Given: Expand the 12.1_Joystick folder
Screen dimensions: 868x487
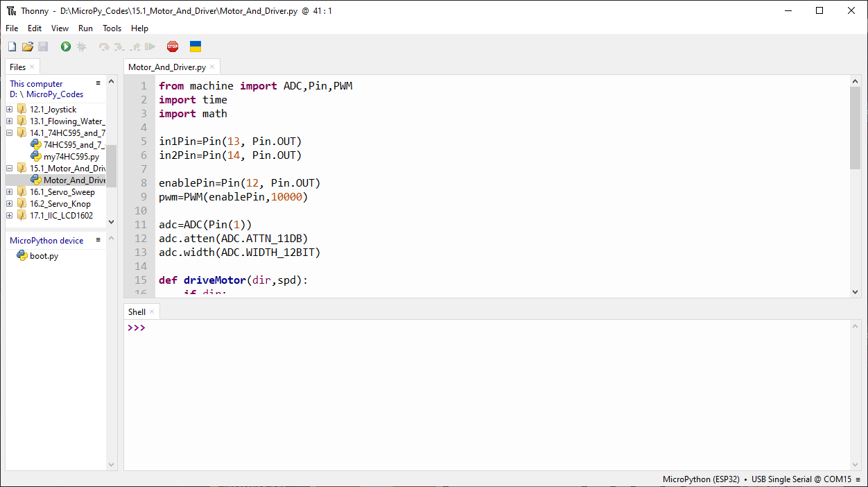Looking at the screenshot, I should click(x=10, y=110).
